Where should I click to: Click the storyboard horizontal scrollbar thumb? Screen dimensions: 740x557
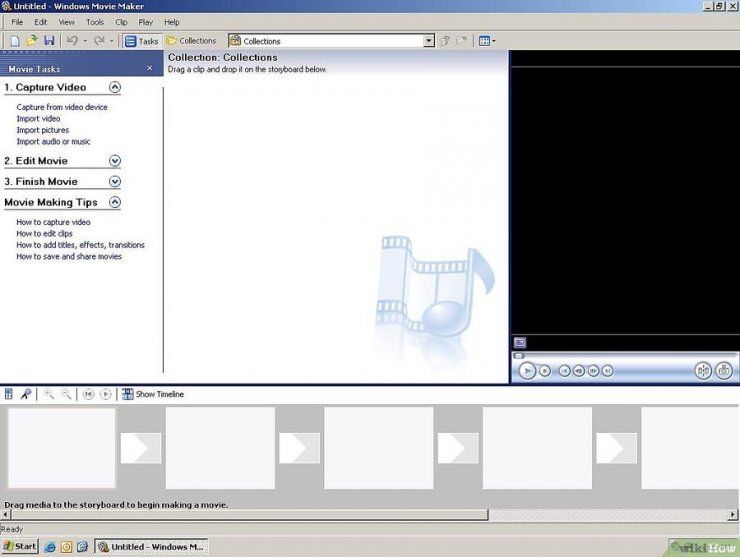coord(250,515)
